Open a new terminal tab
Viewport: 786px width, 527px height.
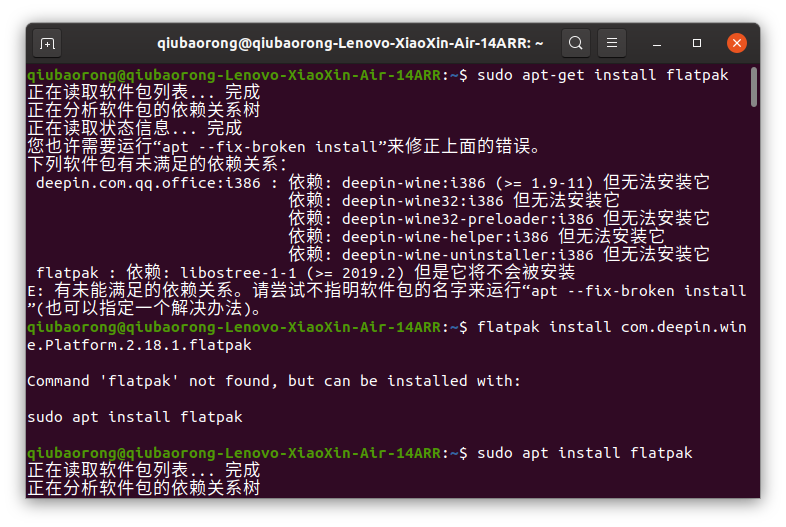[47, 44]
